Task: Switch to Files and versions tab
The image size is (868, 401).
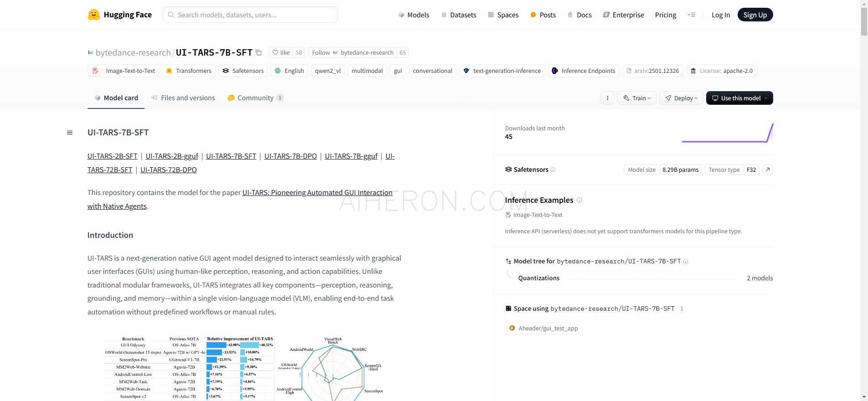Action: click(183, 98)
